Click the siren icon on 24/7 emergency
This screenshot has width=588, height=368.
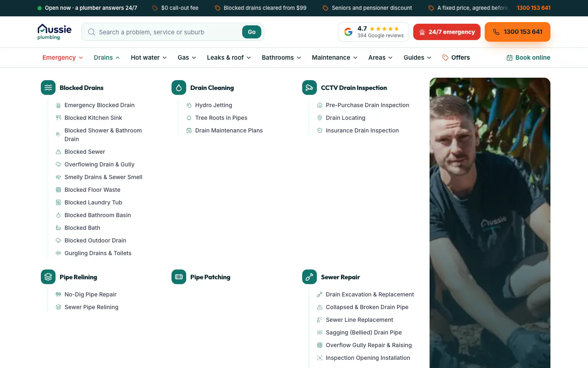coord(422,32)
